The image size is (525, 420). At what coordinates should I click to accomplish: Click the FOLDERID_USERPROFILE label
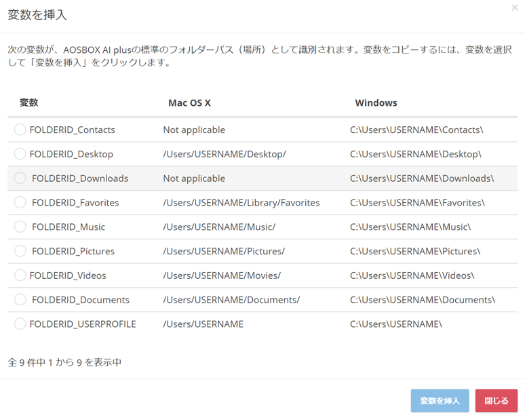click(x=83, y=324)
